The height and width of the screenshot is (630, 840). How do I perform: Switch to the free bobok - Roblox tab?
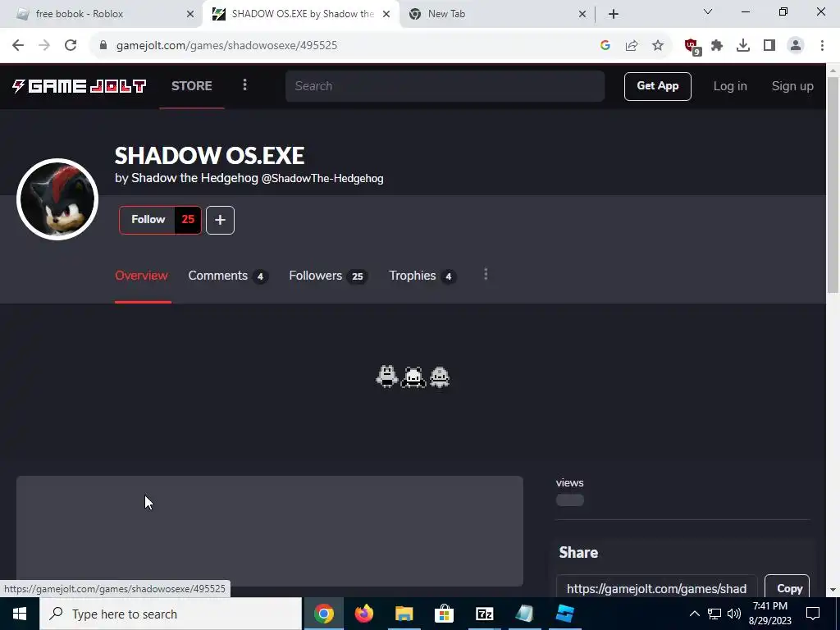101,14
